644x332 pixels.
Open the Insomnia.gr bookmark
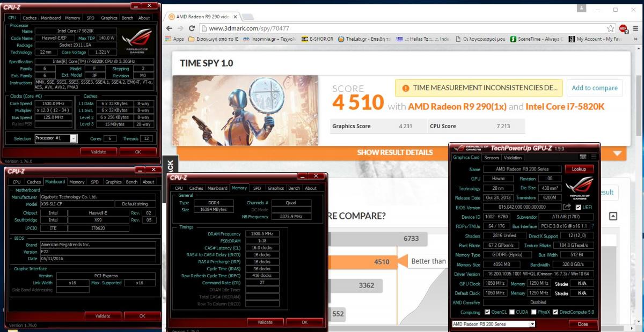pyautogui.click(x=269, y=39)
